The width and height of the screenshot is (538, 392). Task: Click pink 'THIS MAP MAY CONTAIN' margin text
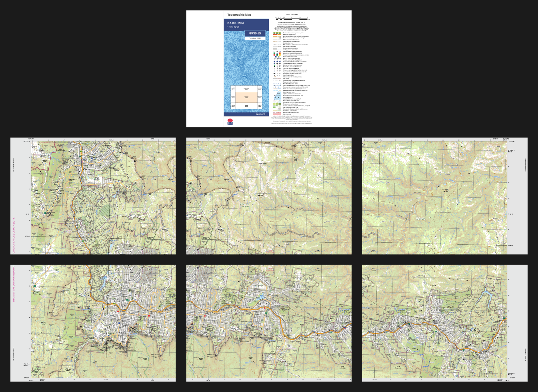pyautogui.click(x=14, y=284)
